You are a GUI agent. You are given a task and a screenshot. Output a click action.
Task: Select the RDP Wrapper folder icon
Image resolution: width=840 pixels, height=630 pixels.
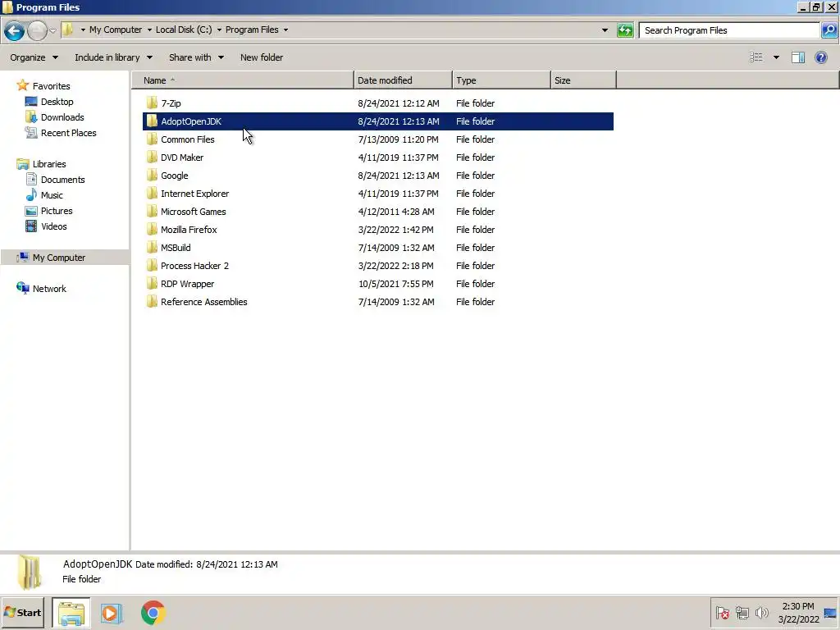coord(152,283)
